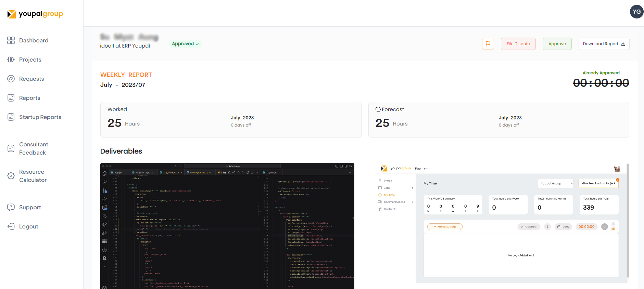Click 'July 2023' in Forecast card

(x=510, y=118)
